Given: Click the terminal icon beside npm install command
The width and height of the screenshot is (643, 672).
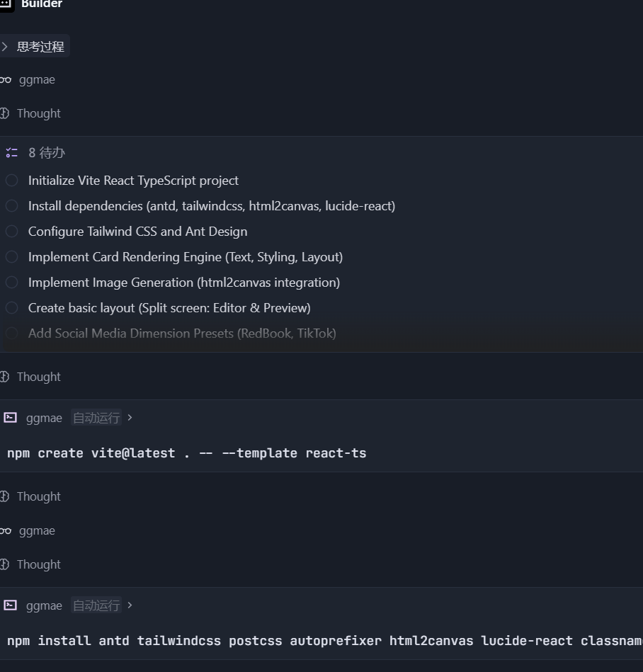Looking at the screenshot, I should pyautogui.click(x=10, y=605).
